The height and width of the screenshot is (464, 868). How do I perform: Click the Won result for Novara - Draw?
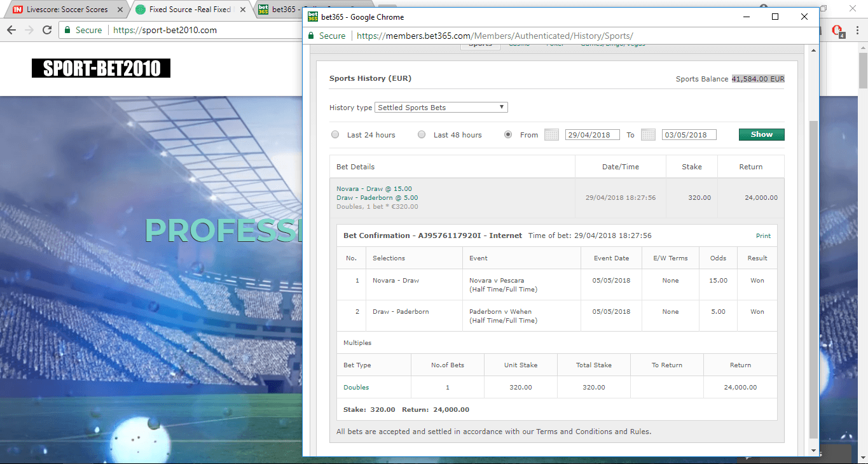(757, 281)
